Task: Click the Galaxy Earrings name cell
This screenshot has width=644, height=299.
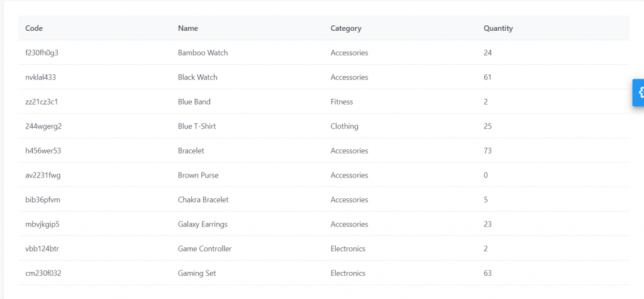Action: tap(203, 224)
